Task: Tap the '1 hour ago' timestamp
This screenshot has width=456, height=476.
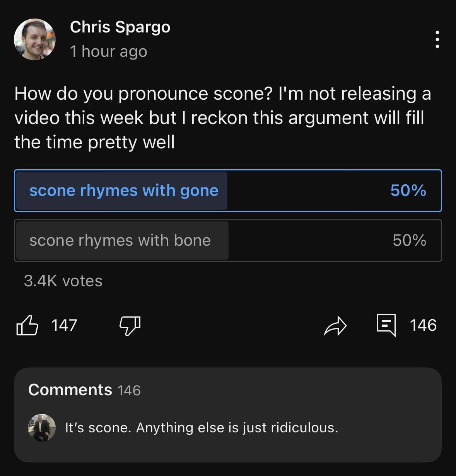Action: (x=109, y=51)
